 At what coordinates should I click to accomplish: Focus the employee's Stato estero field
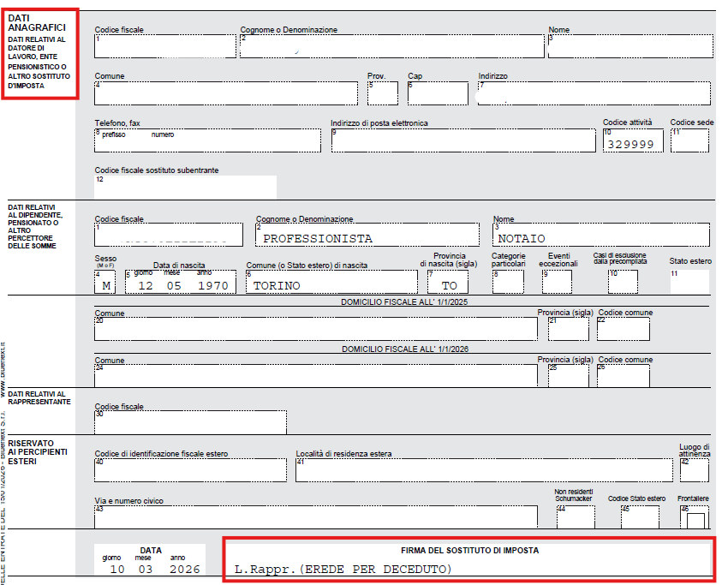tap(689, 282)
